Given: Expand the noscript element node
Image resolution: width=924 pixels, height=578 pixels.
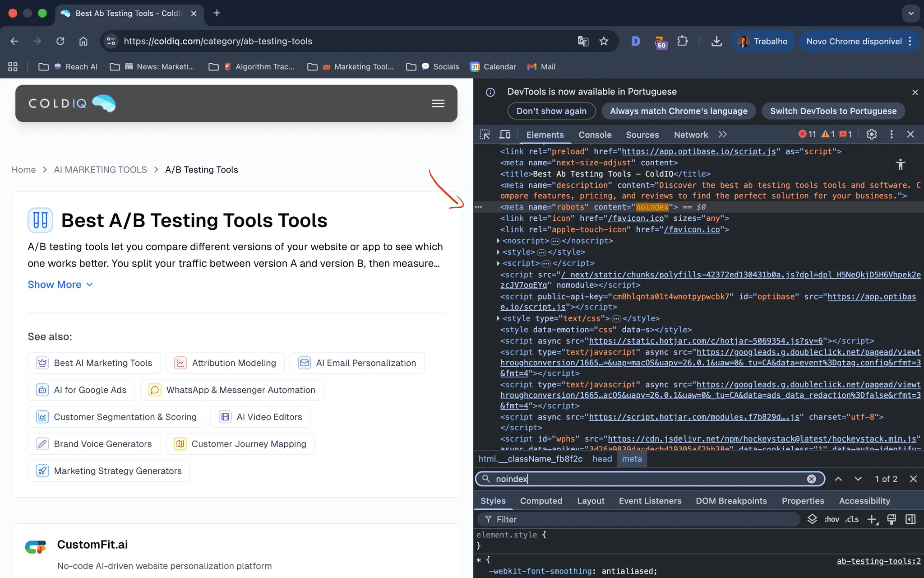Looking at the screenshot, I should 498,241.
